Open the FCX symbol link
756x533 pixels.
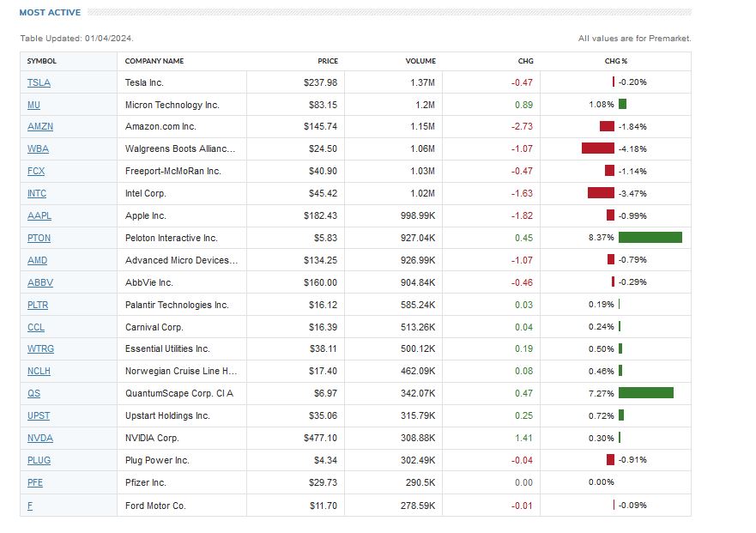(x=36, y=171)
